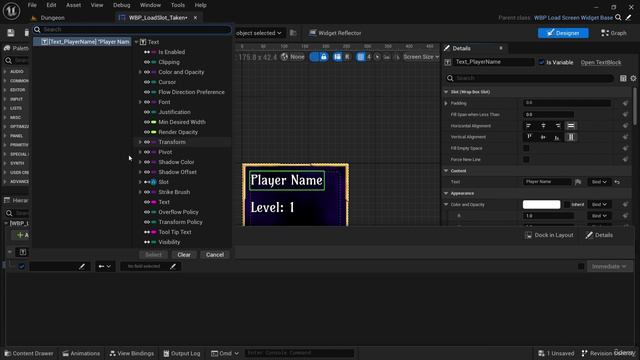
Task: Open the Content Drawer
Action: [x=29, y=353]
